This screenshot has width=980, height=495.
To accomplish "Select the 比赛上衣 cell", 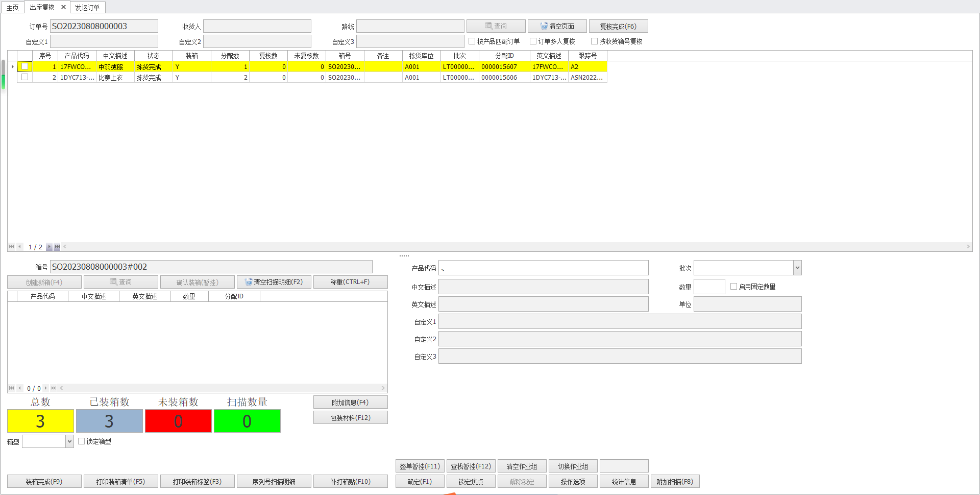I will [x=115, y=78].
